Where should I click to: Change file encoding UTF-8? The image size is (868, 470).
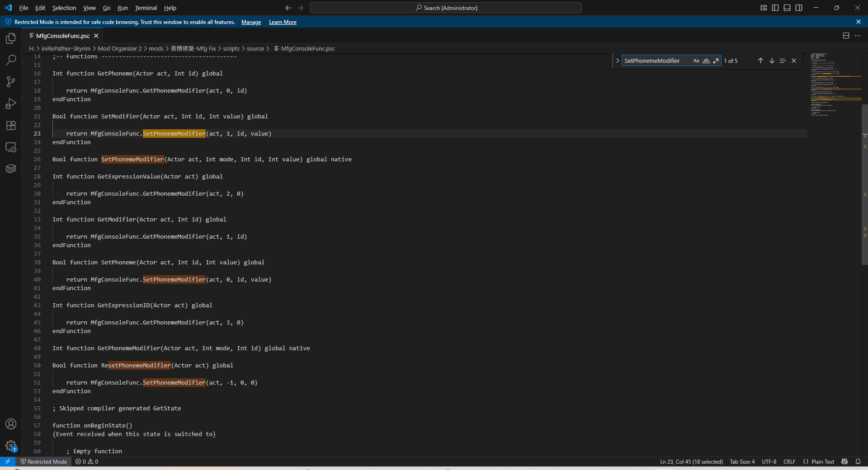tap(769, 461)
